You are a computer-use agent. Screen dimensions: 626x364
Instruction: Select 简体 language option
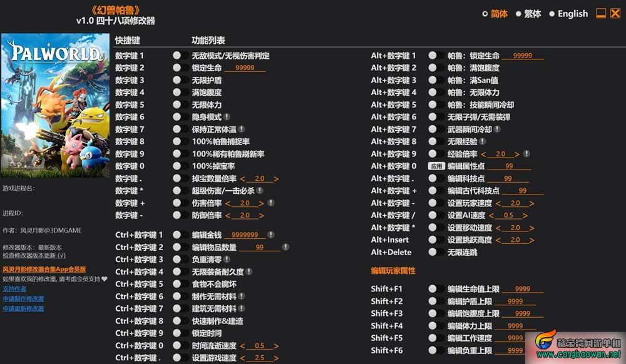(495, 14)
